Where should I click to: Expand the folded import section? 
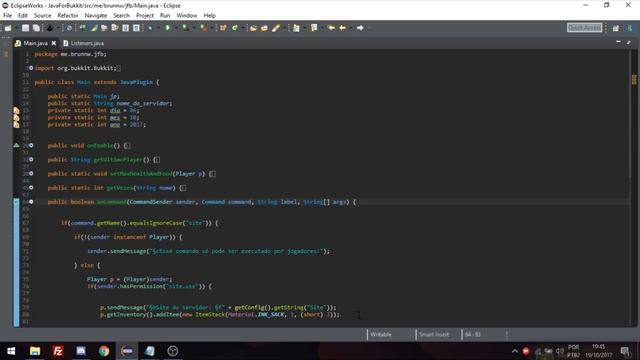coord(31,68)
